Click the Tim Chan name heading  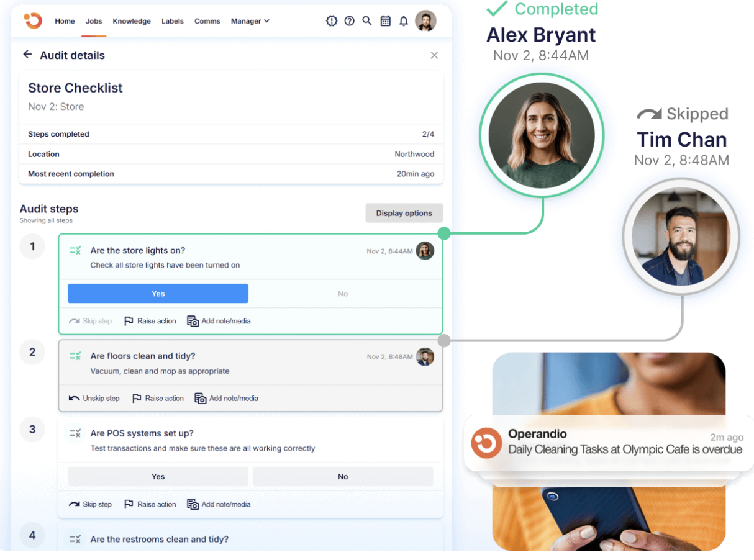[682, 139]
